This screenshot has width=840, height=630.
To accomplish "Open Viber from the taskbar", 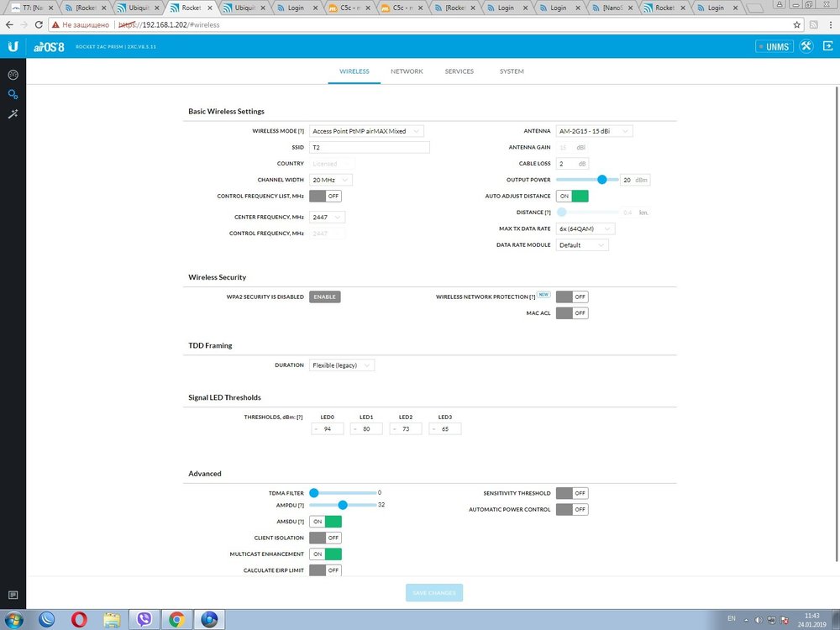I will [x=144, y=619].
